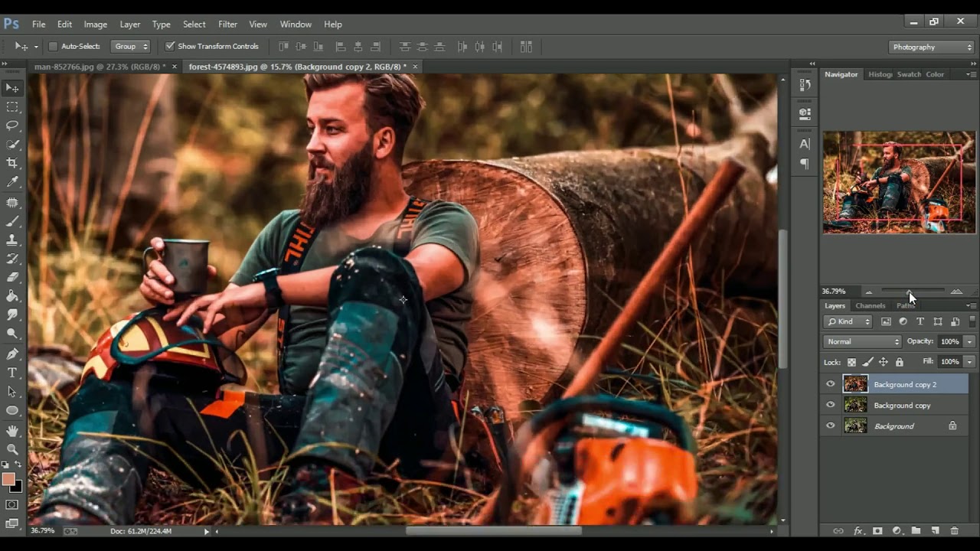
Task: Enable the Auto-Select checkbox
Action: coord(53,47)
